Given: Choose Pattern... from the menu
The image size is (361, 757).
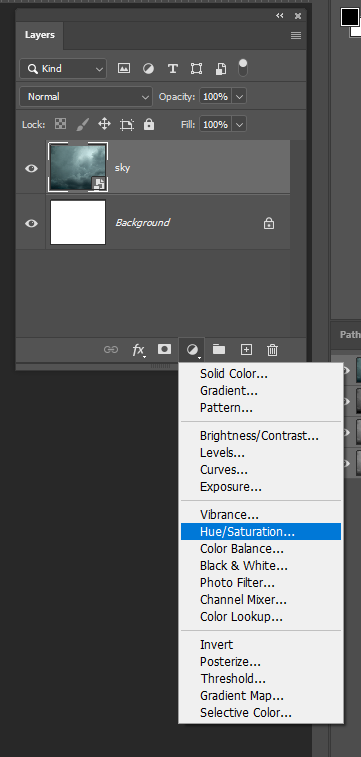Looking at the screenshot, I should coord(261,407).
